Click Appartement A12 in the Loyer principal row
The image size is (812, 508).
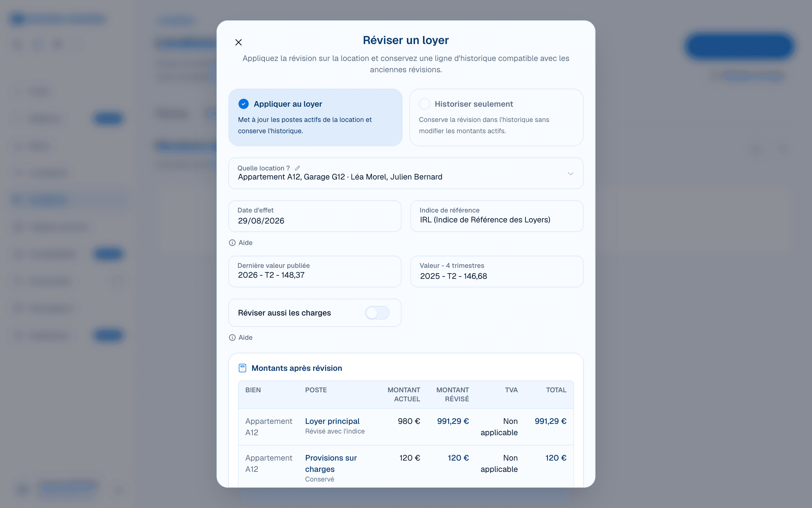tap(269, 427)
